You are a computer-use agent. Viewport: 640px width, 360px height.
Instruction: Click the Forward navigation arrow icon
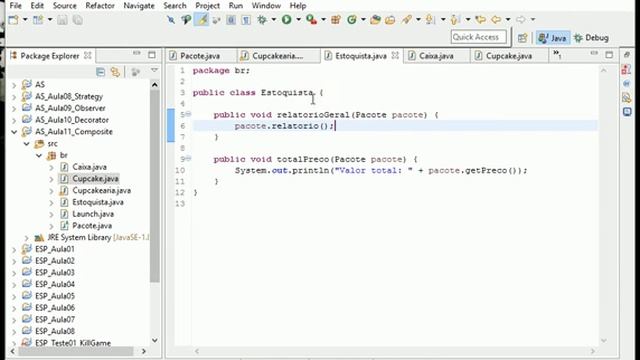[521, 20]
